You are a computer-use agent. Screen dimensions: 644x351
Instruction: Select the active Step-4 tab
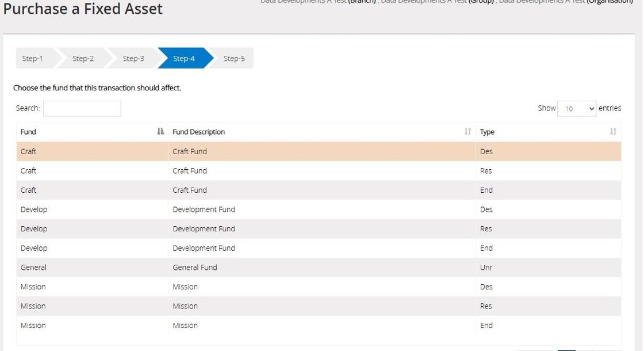184,58
